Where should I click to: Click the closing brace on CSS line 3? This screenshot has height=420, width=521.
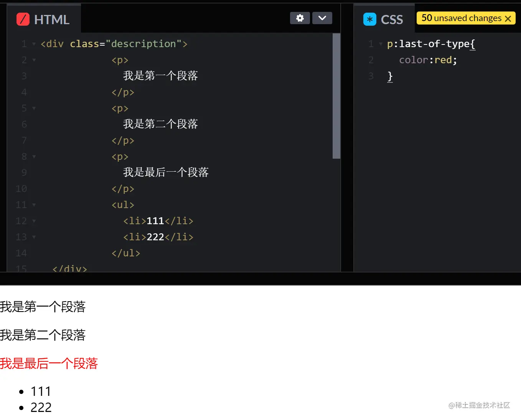tap(390, 76)
